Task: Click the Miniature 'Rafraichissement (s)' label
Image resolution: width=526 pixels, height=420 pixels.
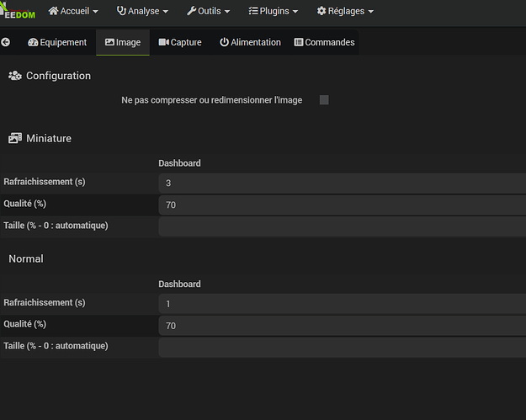Action: click(x=45, y=182)
